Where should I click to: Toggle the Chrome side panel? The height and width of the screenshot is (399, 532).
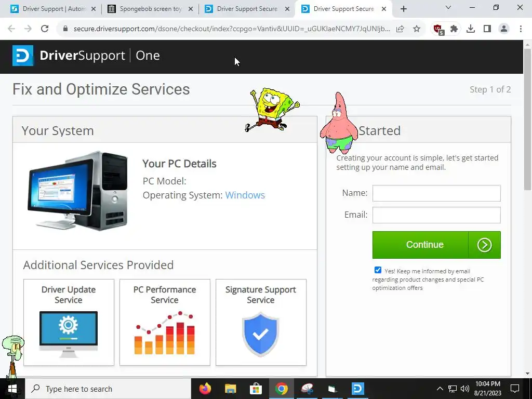tap(487, 29)
